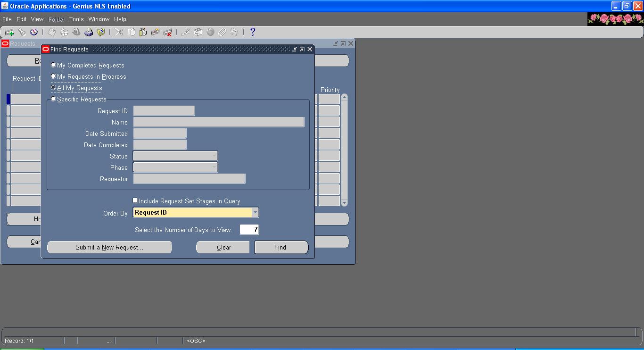Select the Delete record red X icon
The image size is (644, 350).
168,32
